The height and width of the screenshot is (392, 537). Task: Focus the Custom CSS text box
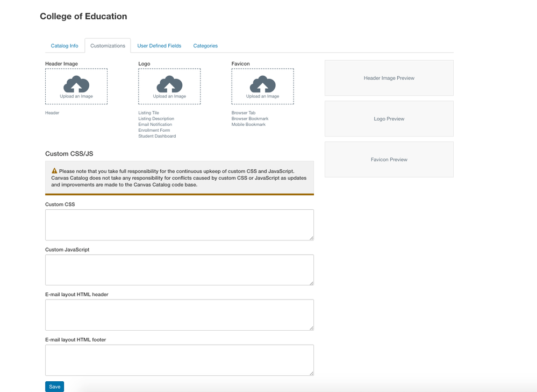pyautogui.click(x=179, y=225)
